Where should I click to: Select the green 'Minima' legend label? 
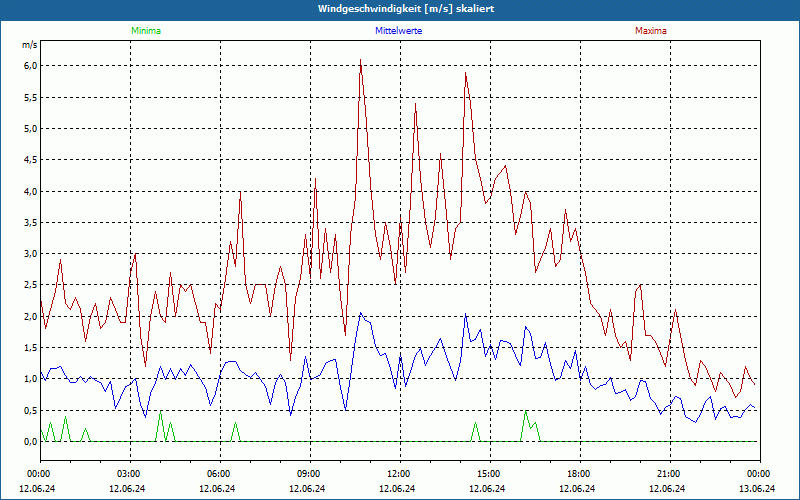146,31
